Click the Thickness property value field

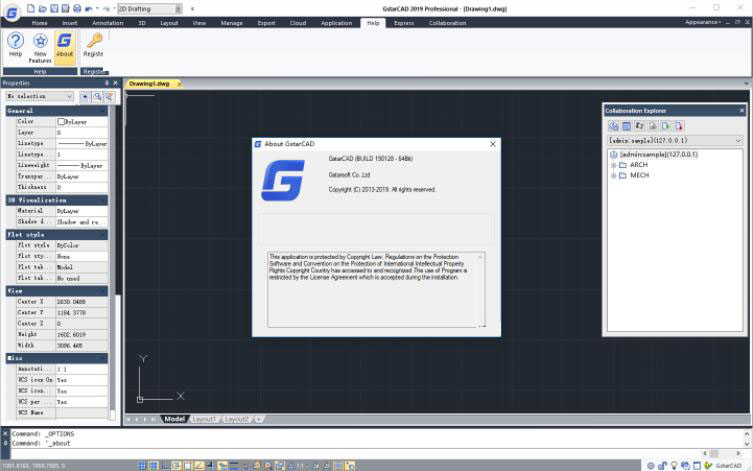pyautogui.click(x=82, y=187)
